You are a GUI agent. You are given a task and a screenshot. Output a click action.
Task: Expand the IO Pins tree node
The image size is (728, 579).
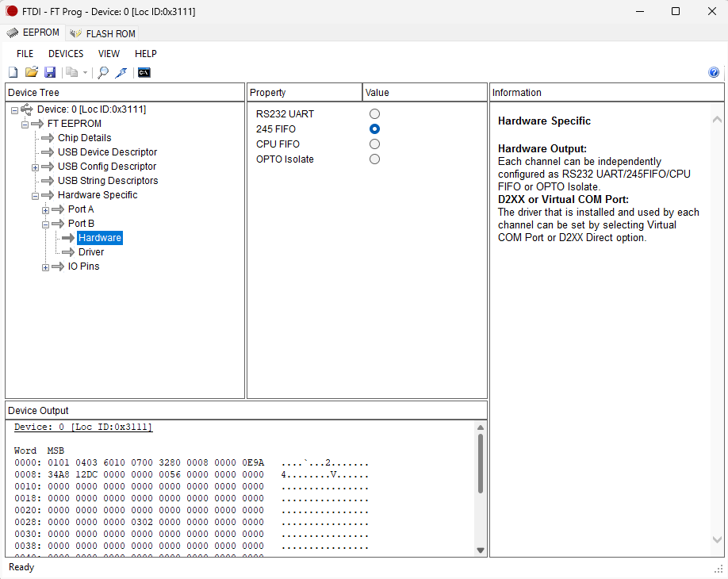[46, 267]
